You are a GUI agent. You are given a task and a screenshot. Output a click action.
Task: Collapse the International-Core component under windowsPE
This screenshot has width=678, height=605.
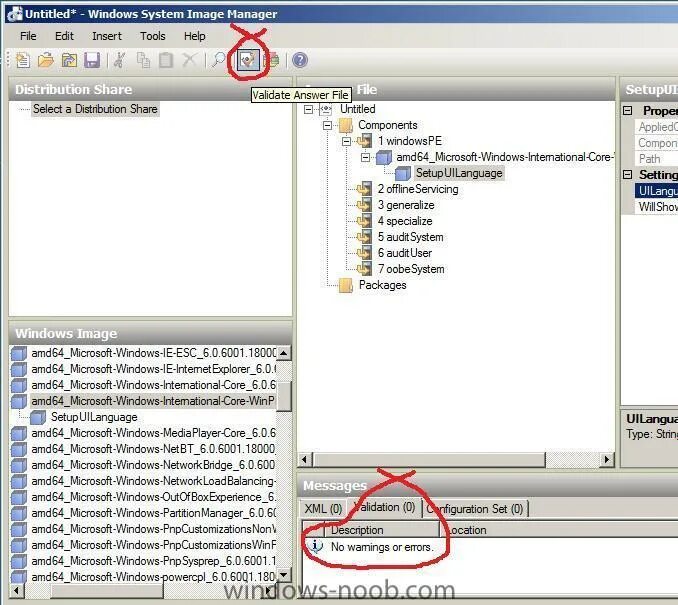[x=365, y=157]
